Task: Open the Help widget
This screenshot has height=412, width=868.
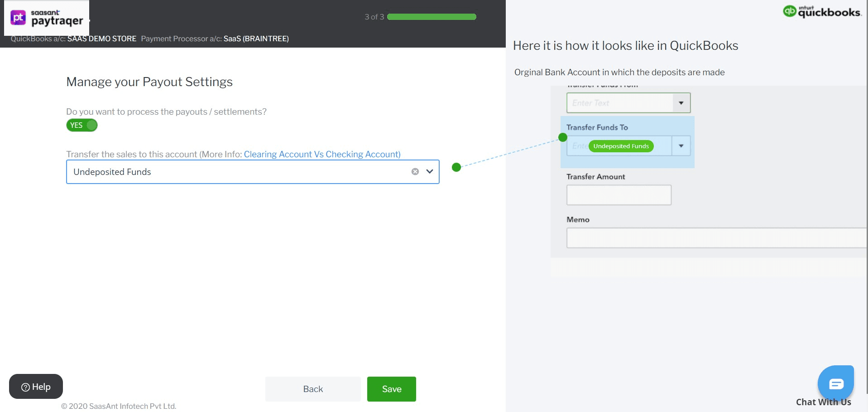Action: point(36,387)
